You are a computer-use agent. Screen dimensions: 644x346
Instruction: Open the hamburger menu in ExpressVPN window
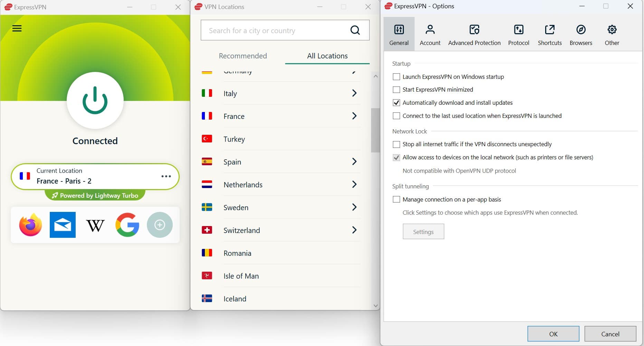tap(17, 28)
